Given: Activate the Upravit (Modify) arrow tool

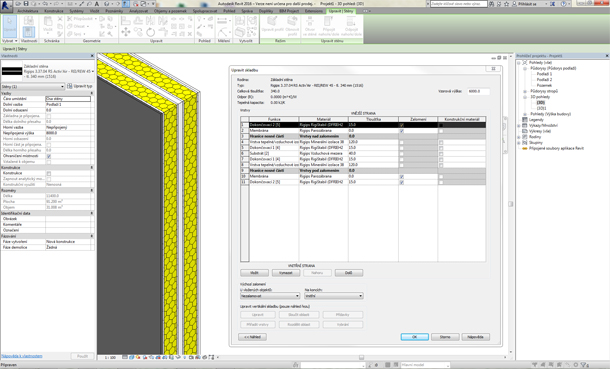Looking at the screenshot, I should (x=9, y=26).
